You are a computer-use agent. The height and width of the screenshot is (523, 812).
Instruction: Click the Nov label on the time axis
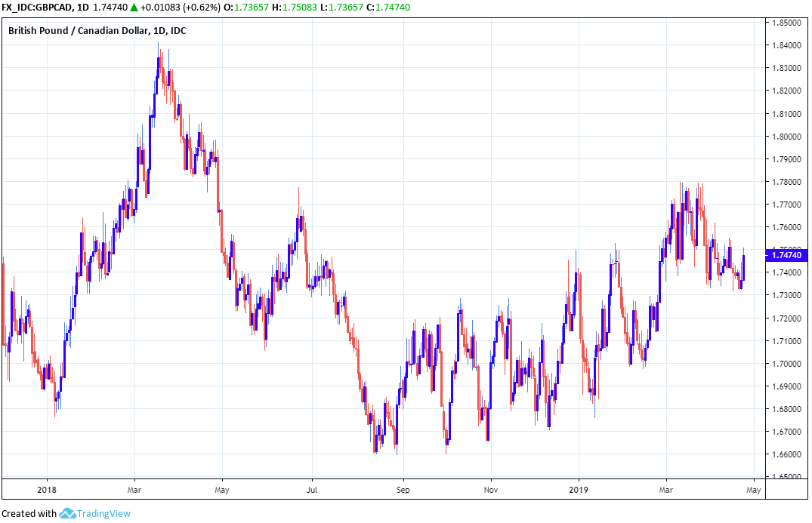point(491,488)
